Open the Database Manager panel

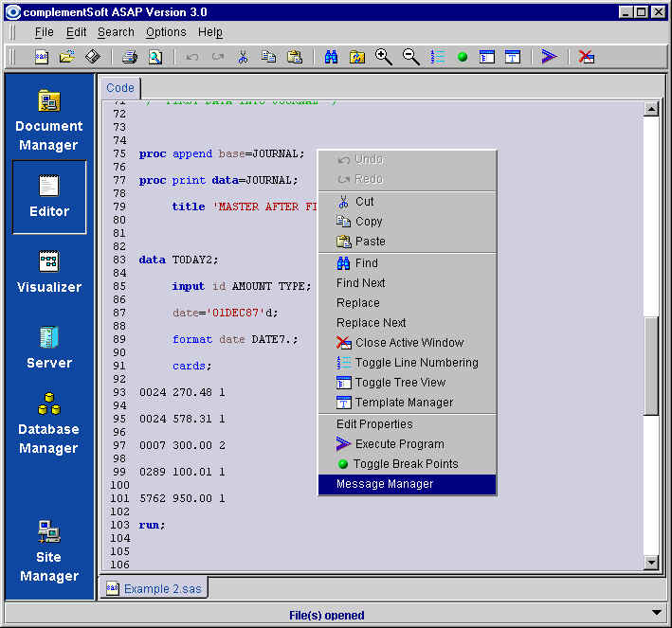click(49, 423)
